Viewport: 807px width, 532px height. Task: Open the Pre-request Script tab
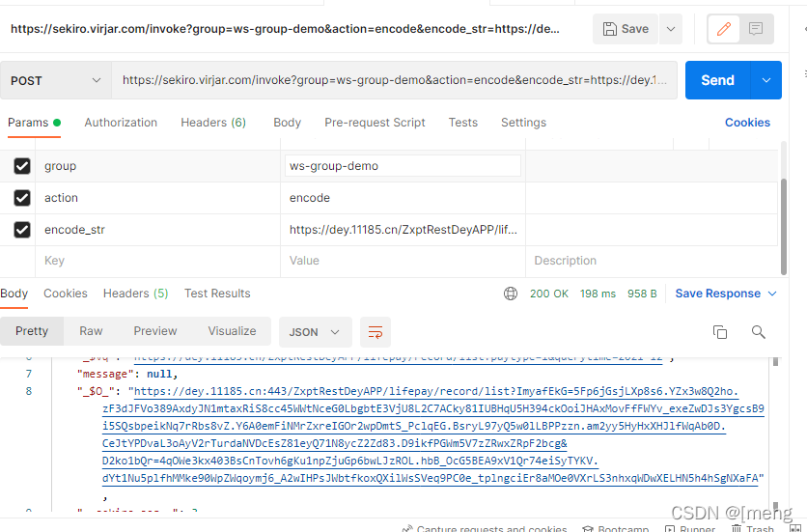coord(375,123)
